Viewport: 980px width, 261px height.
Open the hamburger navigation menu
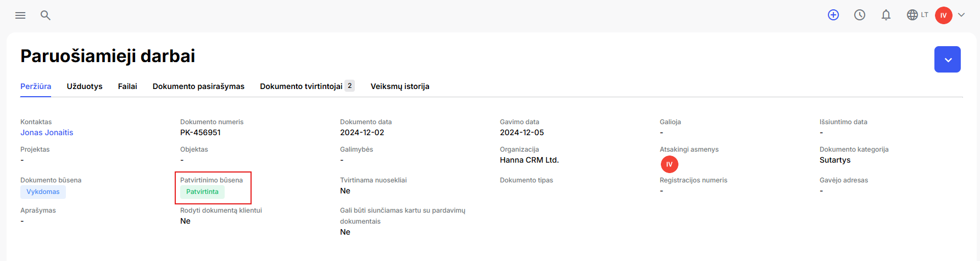click(20, 15)
